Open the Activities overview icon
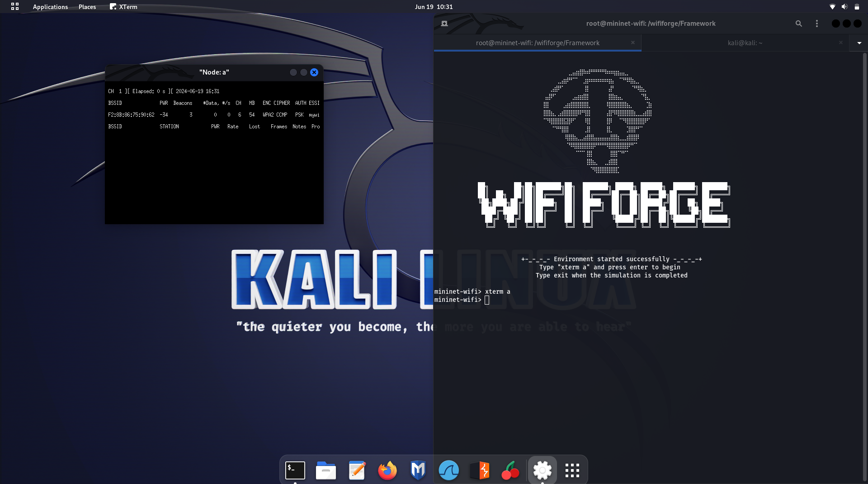Viewport: 868px width, 484px height. 15,6
